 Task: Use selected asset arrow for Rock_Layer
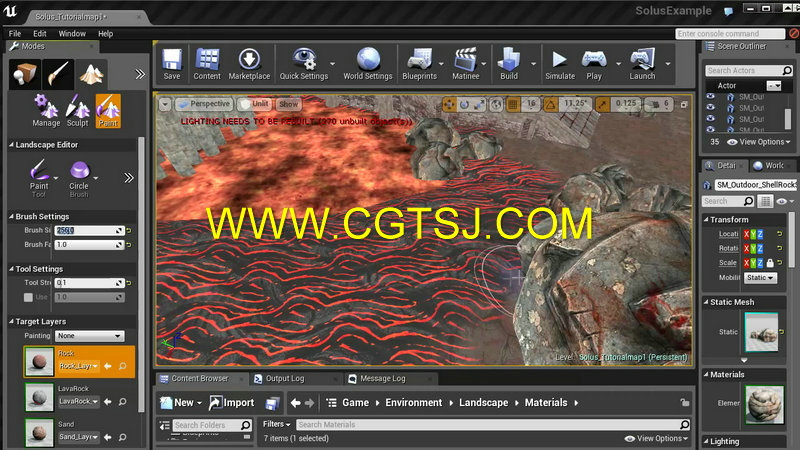tap(108, 366)
